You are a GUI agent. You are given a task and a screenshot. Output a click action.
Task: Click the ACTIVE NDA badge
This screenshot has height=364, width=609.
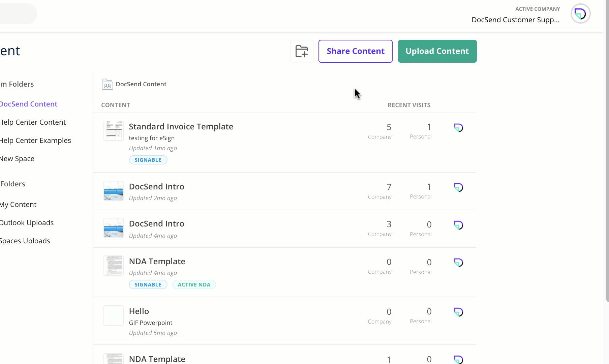(x=194, y=285)
